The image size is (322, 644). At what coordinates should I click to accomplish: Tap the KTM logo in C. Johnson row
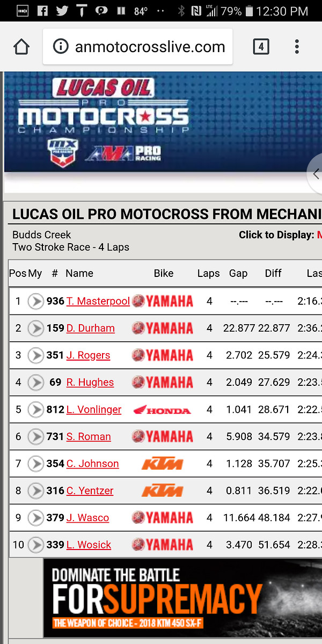coord(162,464)
